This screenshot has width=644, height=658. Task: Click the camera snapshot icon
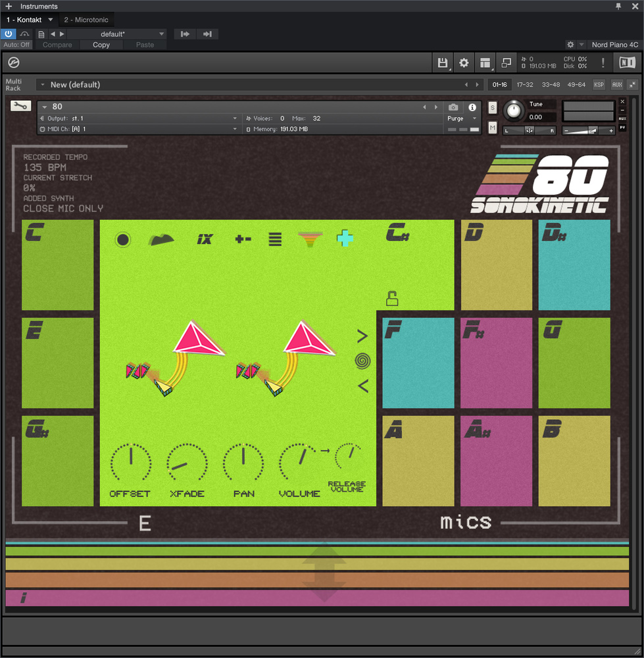(453, 107)
